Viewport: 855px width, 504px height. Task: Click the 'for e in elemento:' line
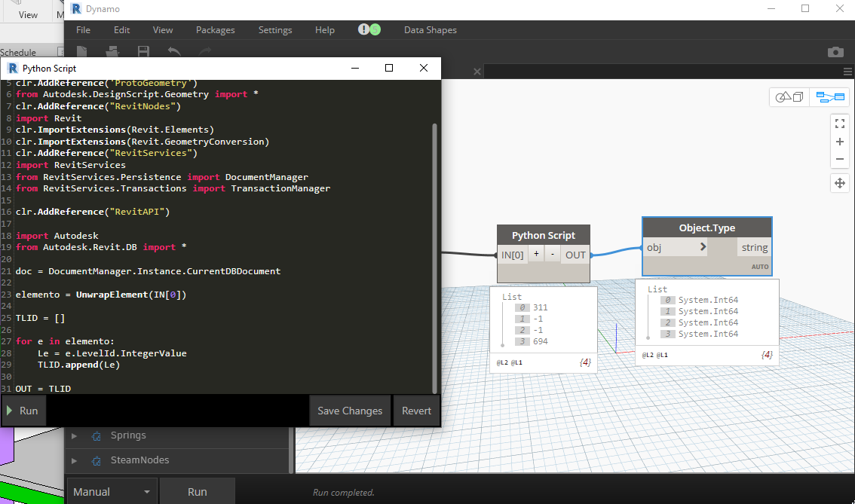pos(65,341)
